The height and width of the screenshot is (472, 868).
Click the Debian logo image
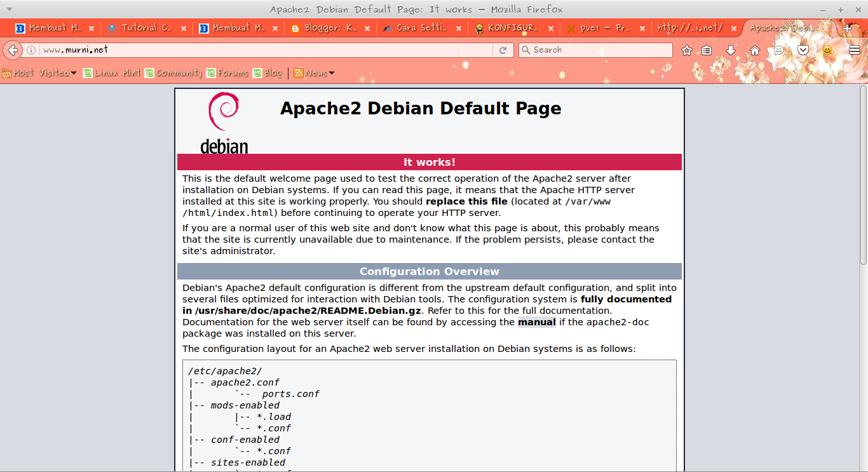(224, 123)
